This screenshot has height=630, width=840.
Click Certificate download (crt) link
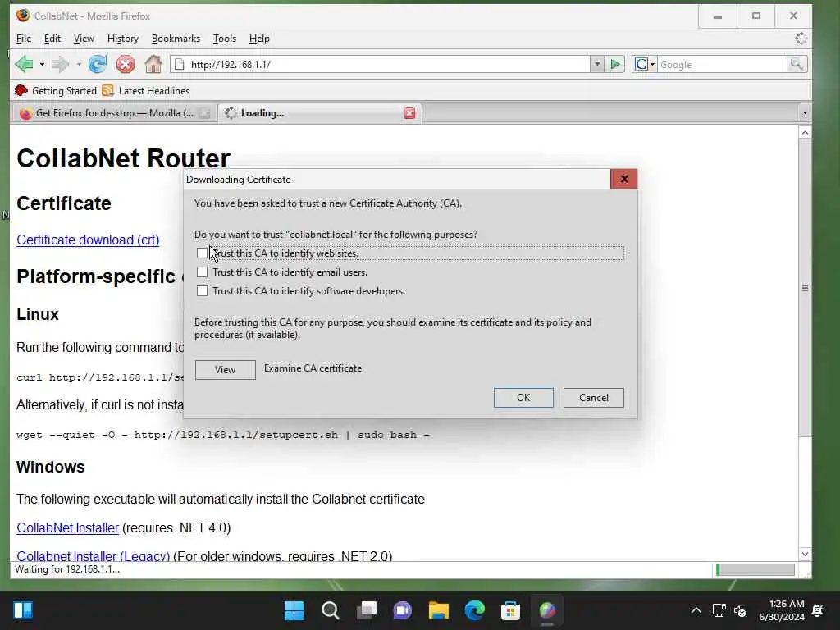[88, 240]
